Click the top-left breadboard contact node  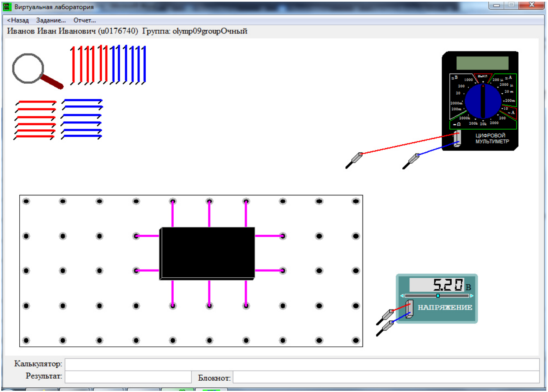point(26,201)
